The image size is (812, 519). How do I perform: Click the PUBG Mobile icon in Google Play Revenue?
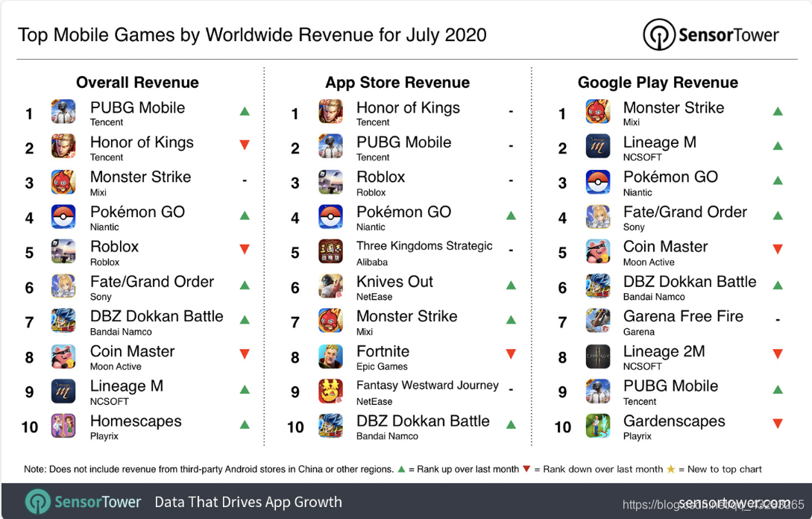(597, 391)
